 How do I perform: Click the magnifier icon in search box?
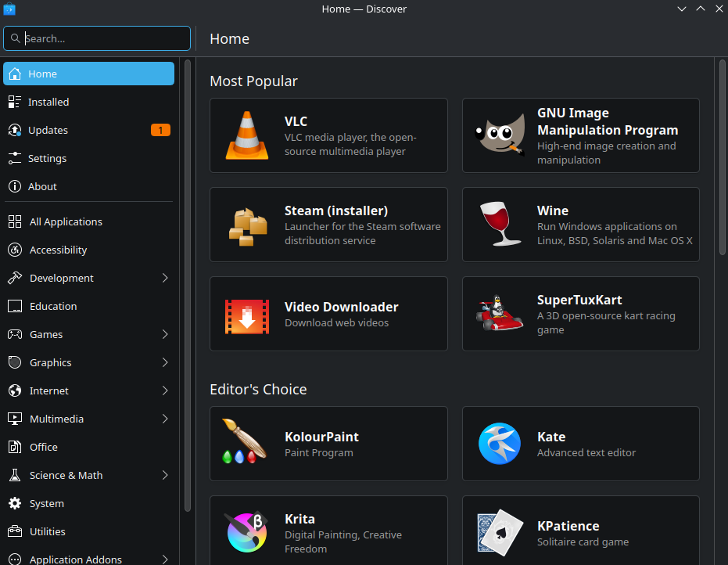tap(16, 38)
